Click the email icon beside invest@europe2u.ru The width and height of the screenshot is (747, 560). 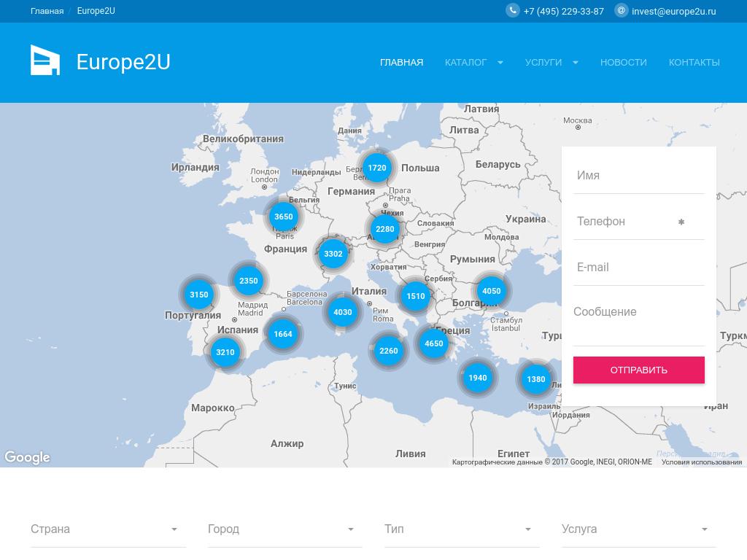point(622,10)
